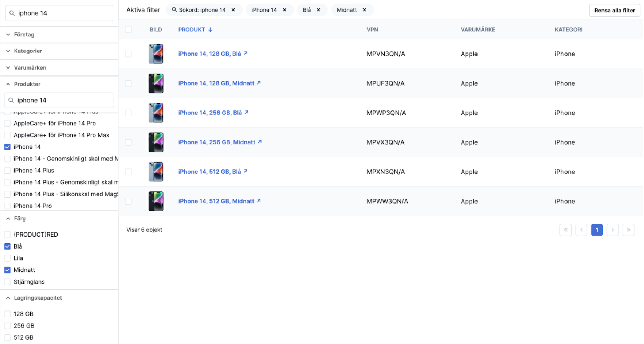644x344 pixels.
Task: Check AppleCare+ för iPhone 14 Pro Max
Action: tap(7, 135)
